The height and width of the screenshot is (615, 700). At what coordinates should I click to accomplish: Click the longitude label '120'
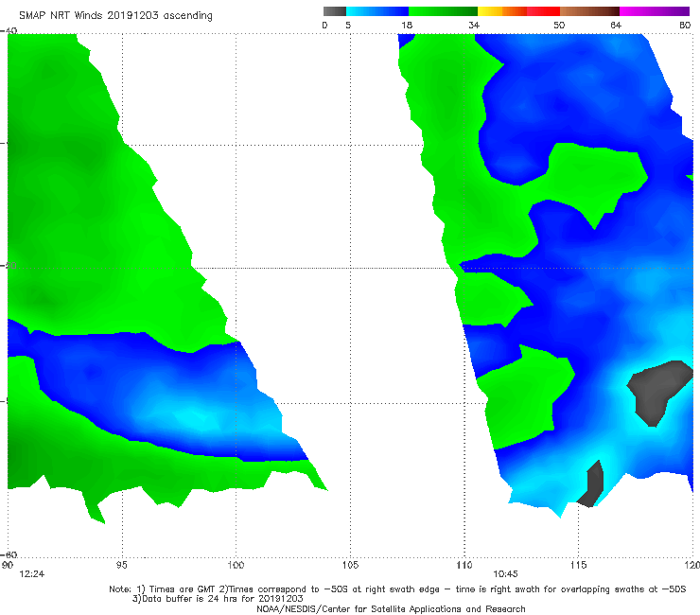(692, 565)
